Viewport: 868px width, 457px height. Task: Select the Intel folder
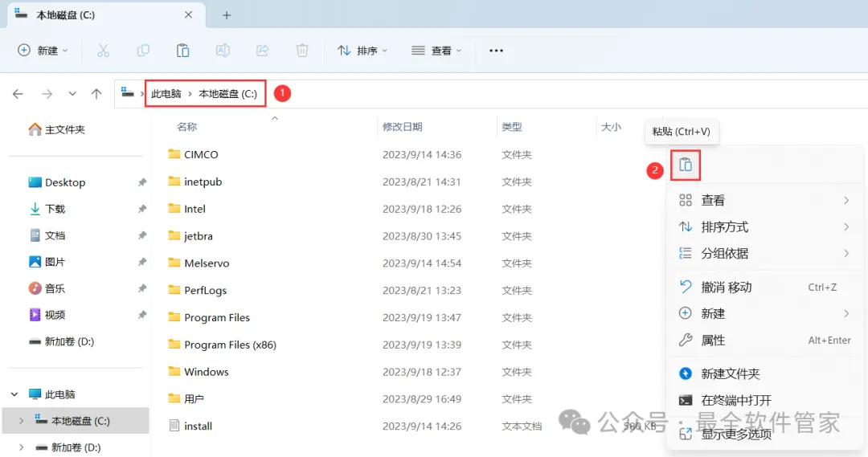pos(187,209)
